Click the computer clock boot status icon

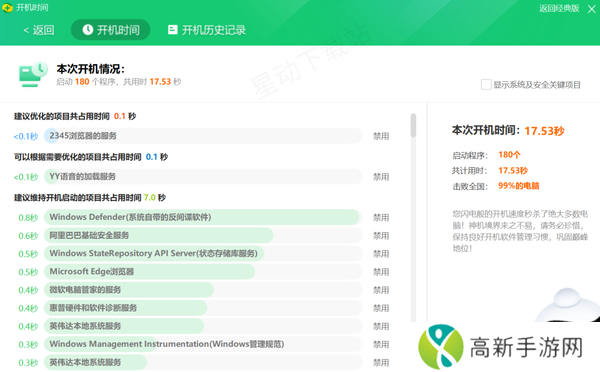coord(33,74)
